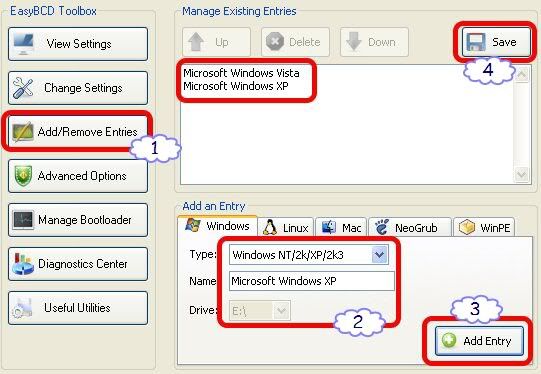Switch to the NeoGrub tab
Viewport: 541px width, 374px height.
[x=410, y=227]
